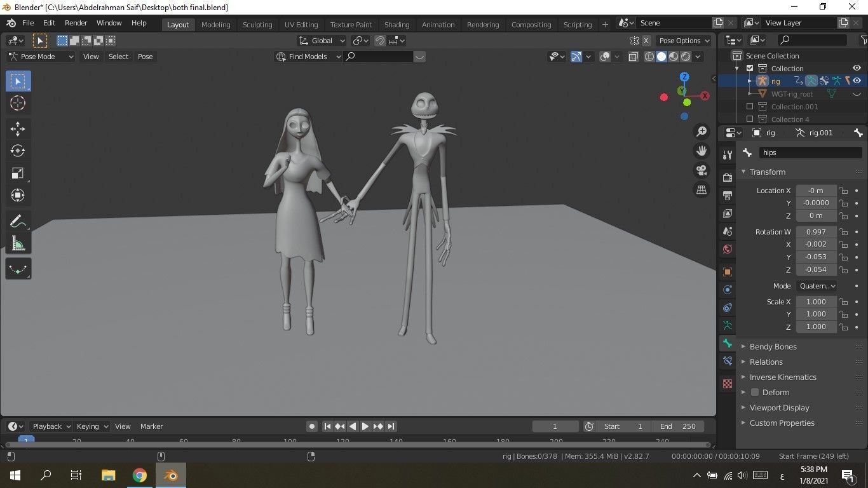The image size is (868, 488).
Task: Toggle lock on Location X
Action: pos(843,191)
